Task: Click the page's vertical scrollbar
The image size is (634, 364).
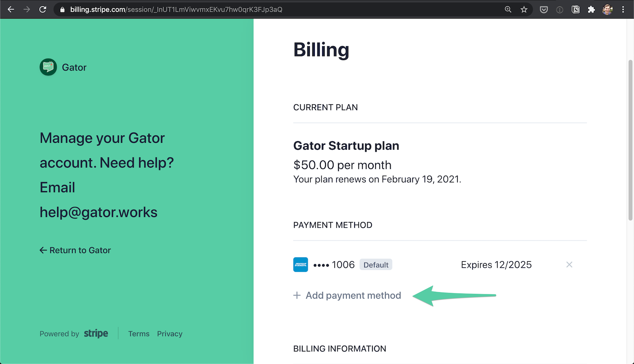Action: click(630, 139)
